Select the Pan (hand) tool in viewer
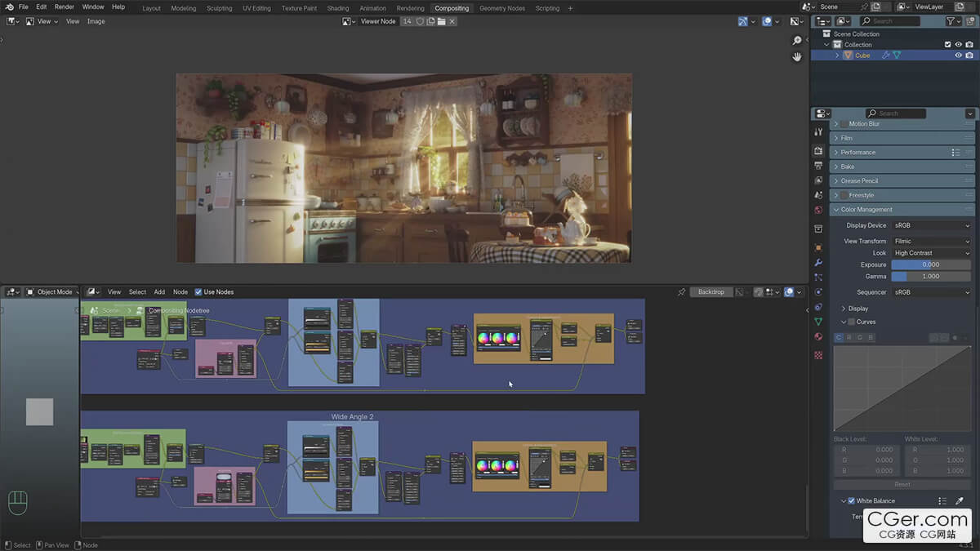 tap(797, 56)
